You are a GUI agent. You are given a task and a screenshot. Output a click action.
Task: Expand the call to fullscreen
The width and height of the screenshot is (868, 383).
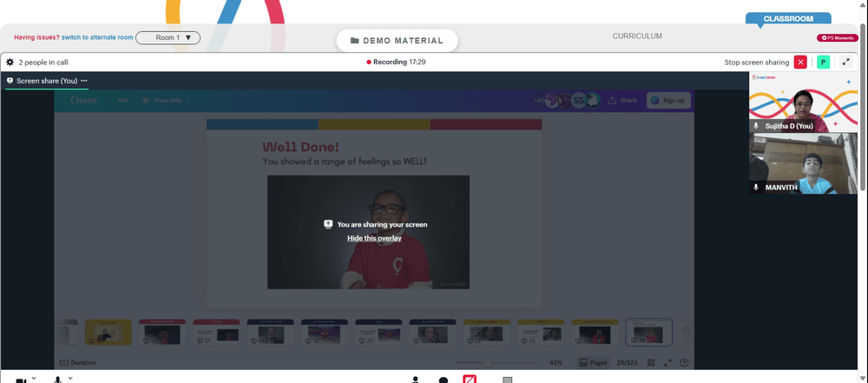845,62
